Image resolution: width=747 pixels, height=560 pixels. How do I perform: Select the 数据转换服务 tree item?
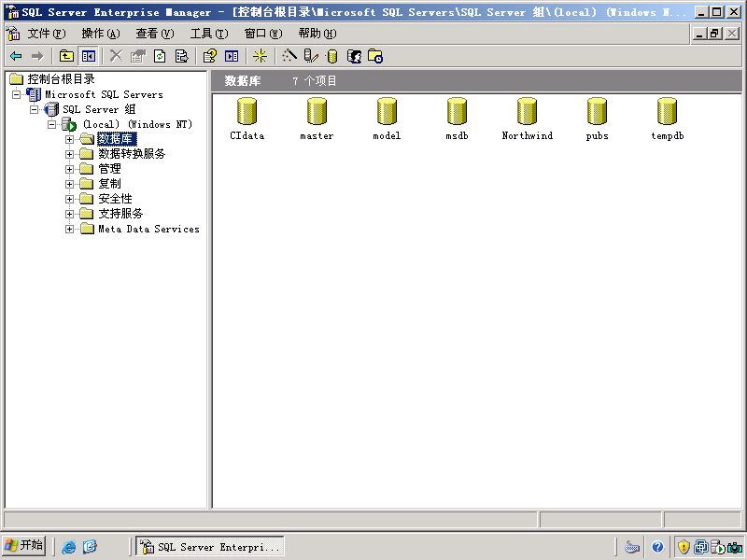(132, 154)
